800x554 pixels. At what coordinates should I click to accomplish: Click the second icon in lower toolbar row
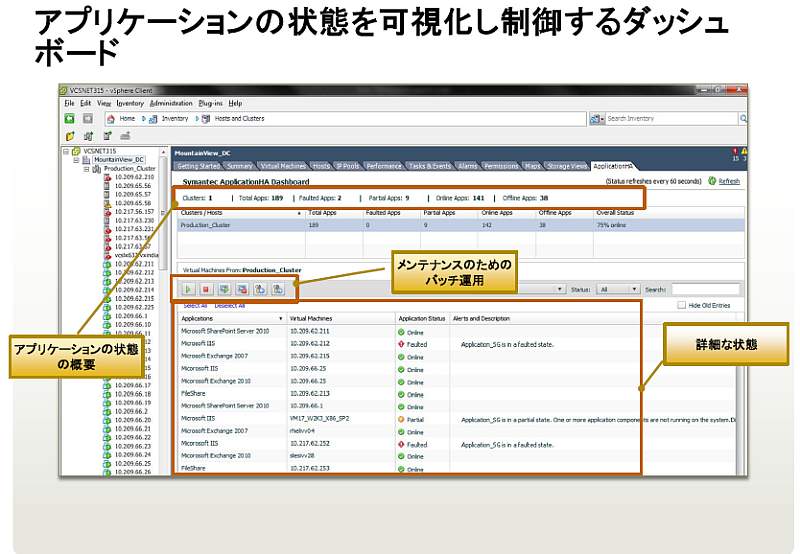tap(88, 136)
